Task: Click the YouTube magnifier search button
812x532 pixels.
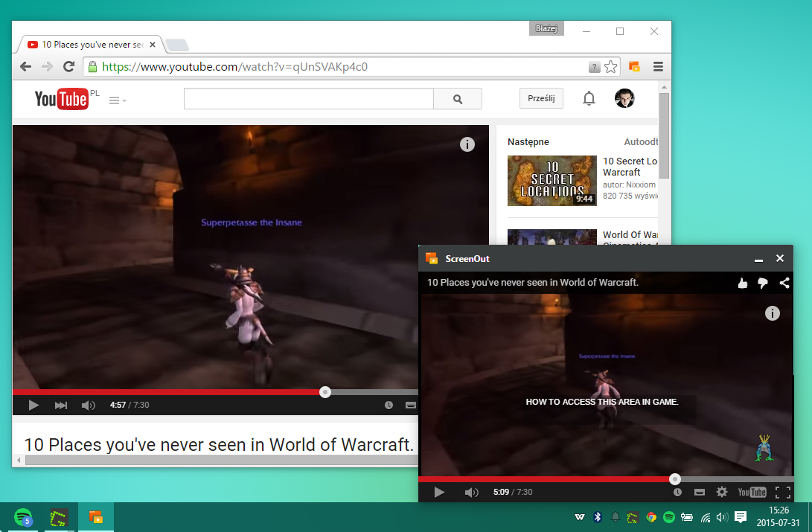Action: tap(458, 99)
